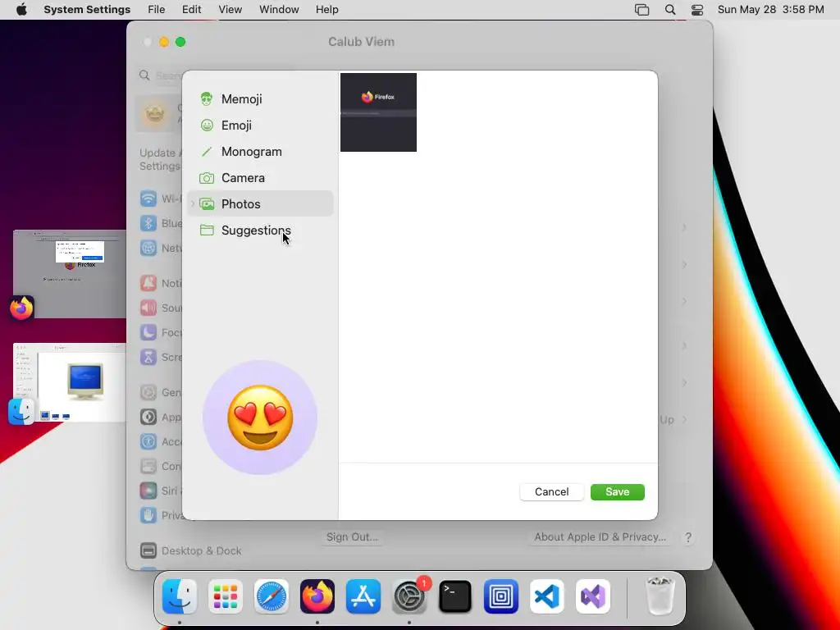Launch Firefox from the Dock
The width and height of the screenshot is (840, 630).
[317, 596]
